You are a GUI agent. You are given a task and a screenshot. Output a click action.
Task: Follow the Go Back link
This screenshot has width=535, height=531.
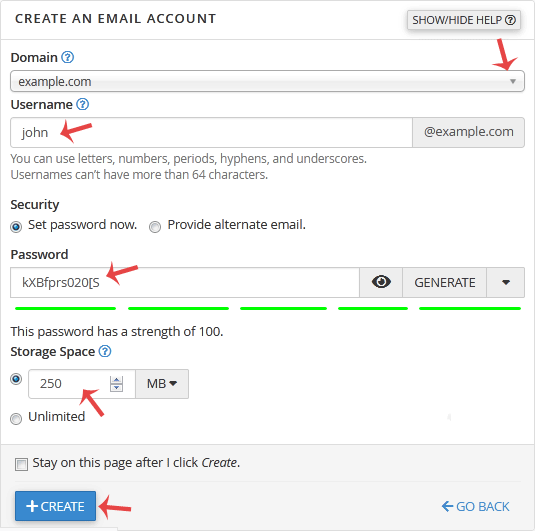pyautogui.click(x=475, y=506)
